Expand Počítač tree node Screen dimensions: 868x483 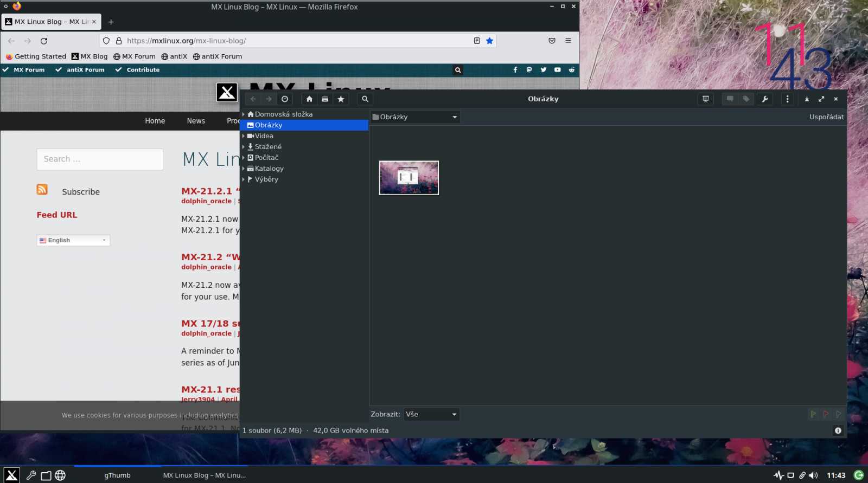[244, 158]
